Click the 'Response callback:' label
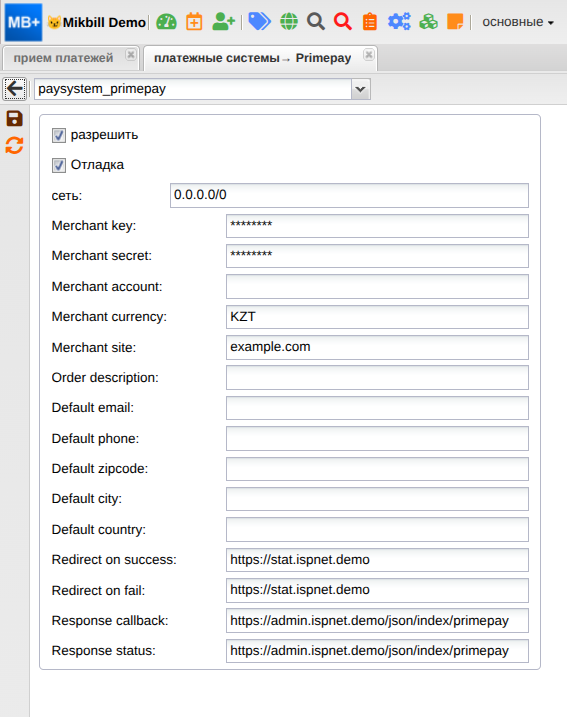 110,621
